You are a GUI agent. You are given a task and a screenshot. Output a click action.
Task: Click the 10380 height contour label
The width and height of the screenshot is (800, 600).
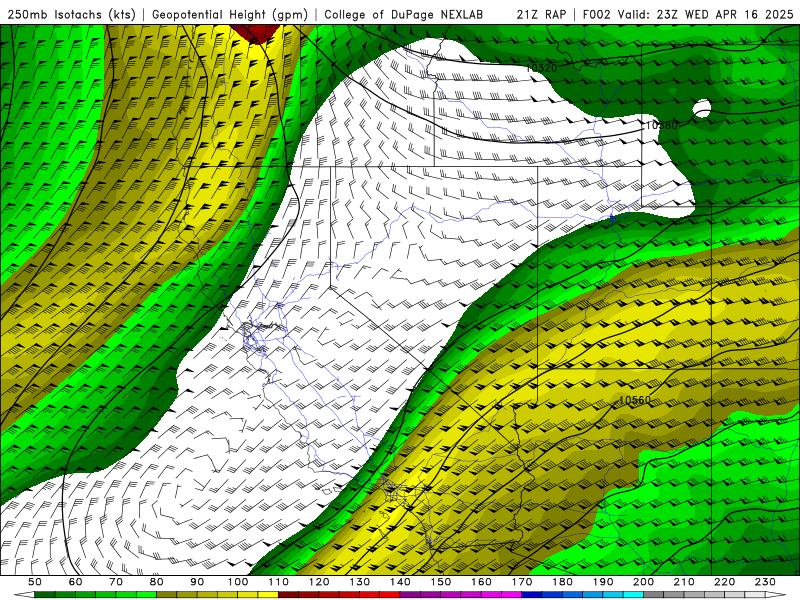(x=662, y=125)
